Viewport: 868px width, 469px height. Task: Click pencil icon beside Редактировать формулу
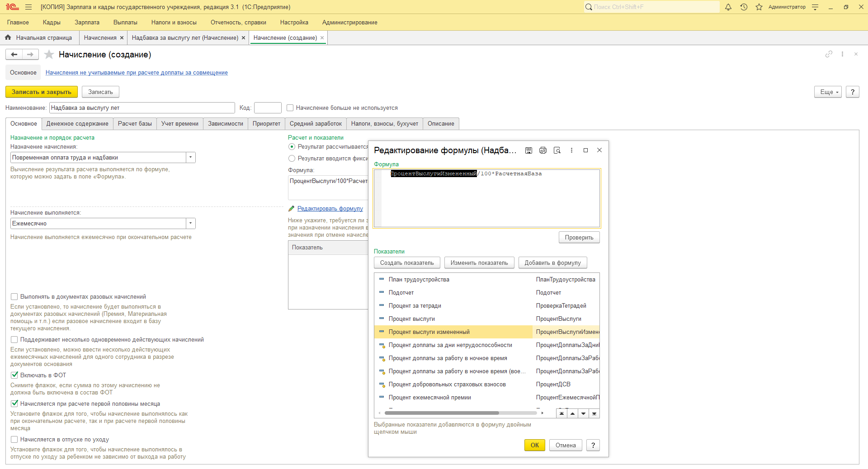click(x=292, y=209)
